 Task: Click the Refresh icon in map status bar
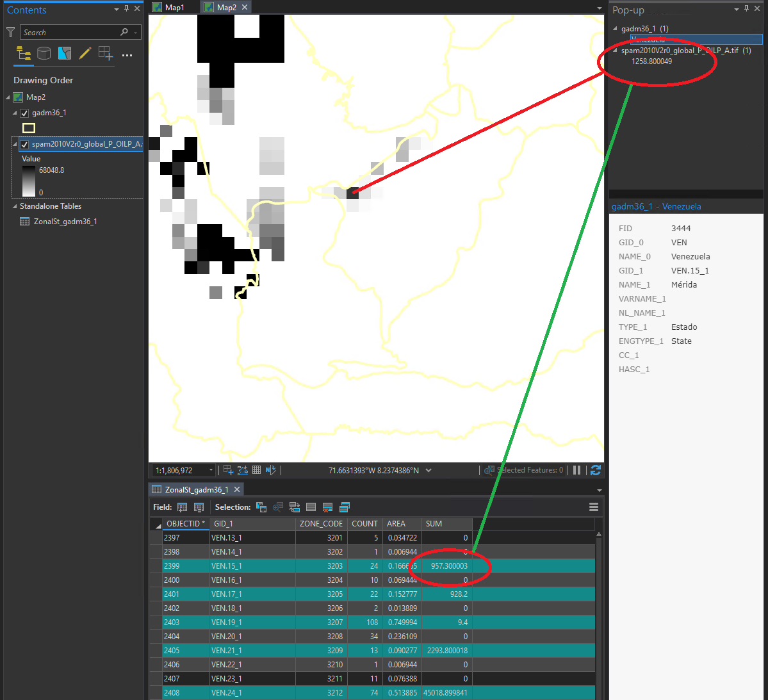pyautogui.click(x=596, y=469)
